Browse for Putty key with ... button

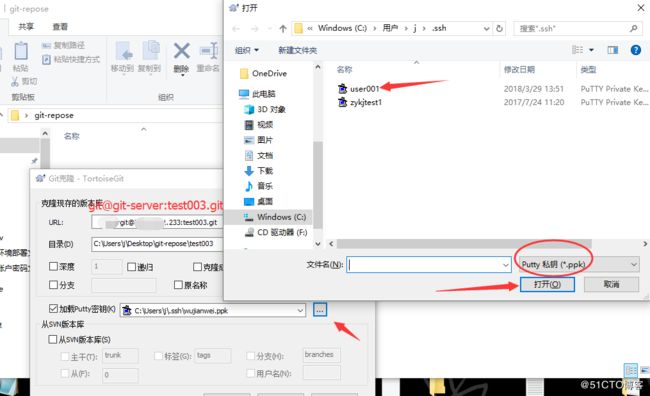coord(320,309)
